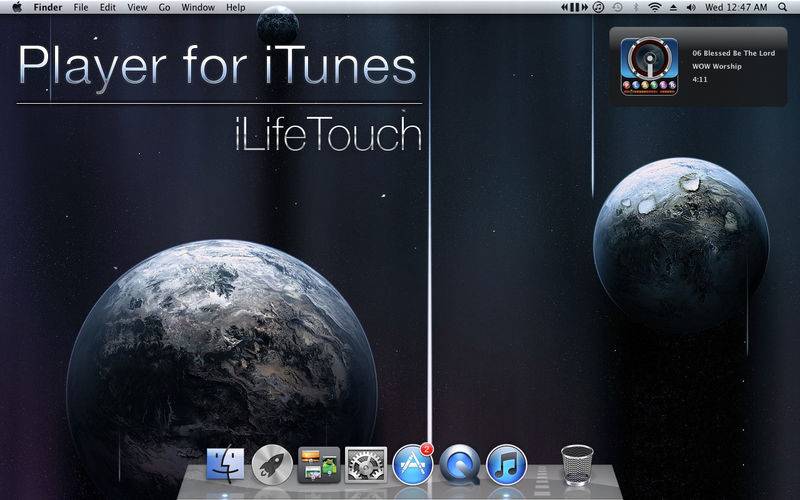The height and width of the screenshot is (500, 800).
Task: Skip to next track in menu bar
Action: tap(585, 7)
